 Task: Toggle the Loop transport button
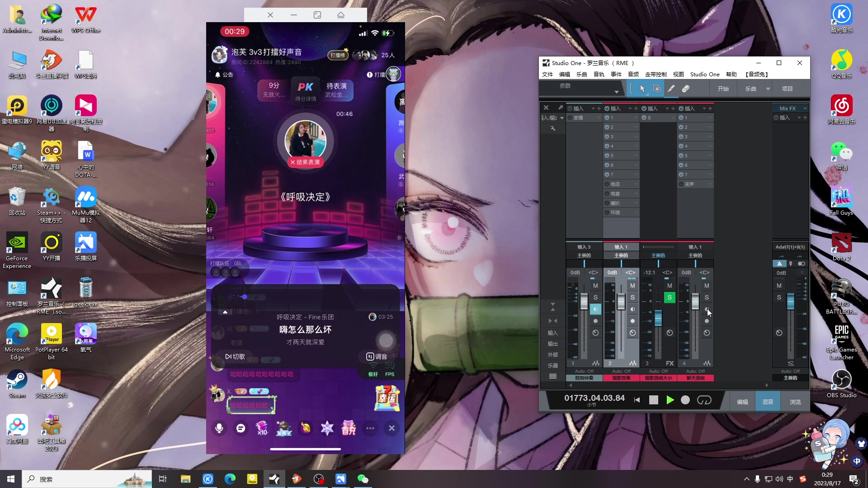tap(704, 400)
